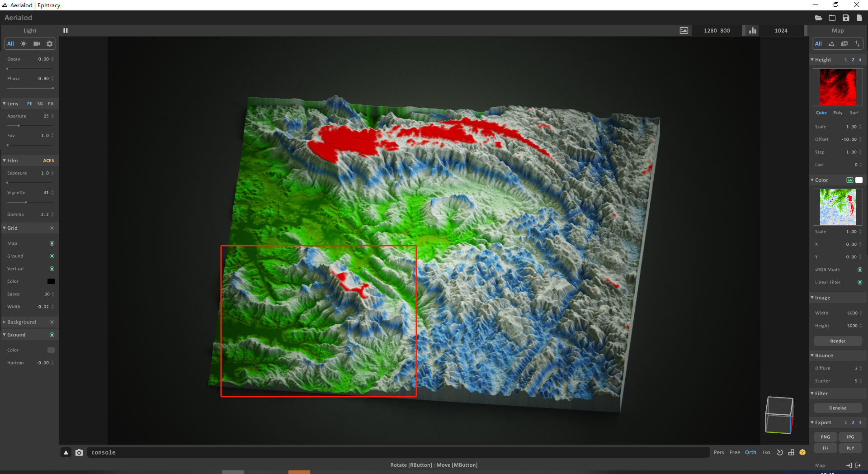Select the sun light icon
This screenshot has width=868, height=474.
click(x=24, y=44)
